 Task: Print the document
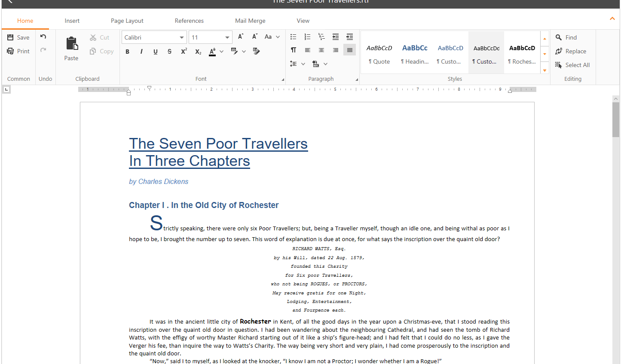pyautogui.click(x=18, y=51)
